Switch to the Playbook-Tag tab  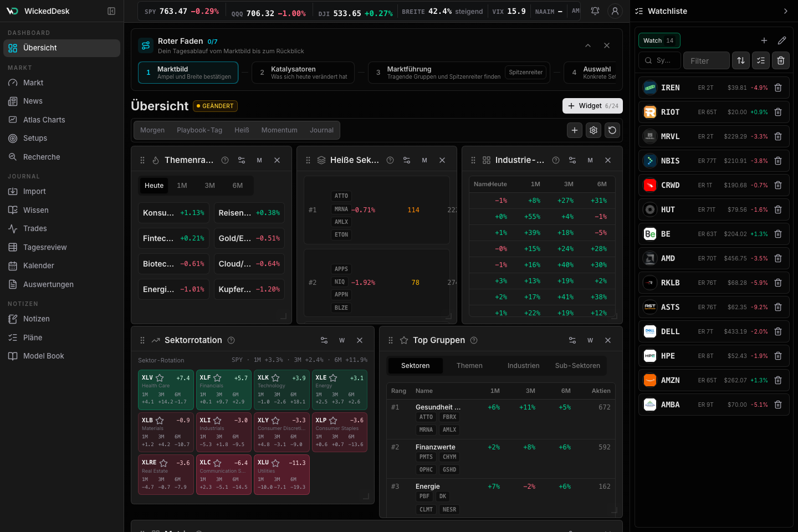199,130
